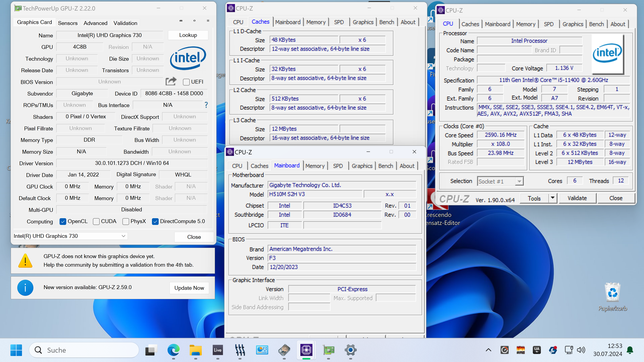
Task: Open the Memory tab in Mainboard window
Action: pos(315,166)
